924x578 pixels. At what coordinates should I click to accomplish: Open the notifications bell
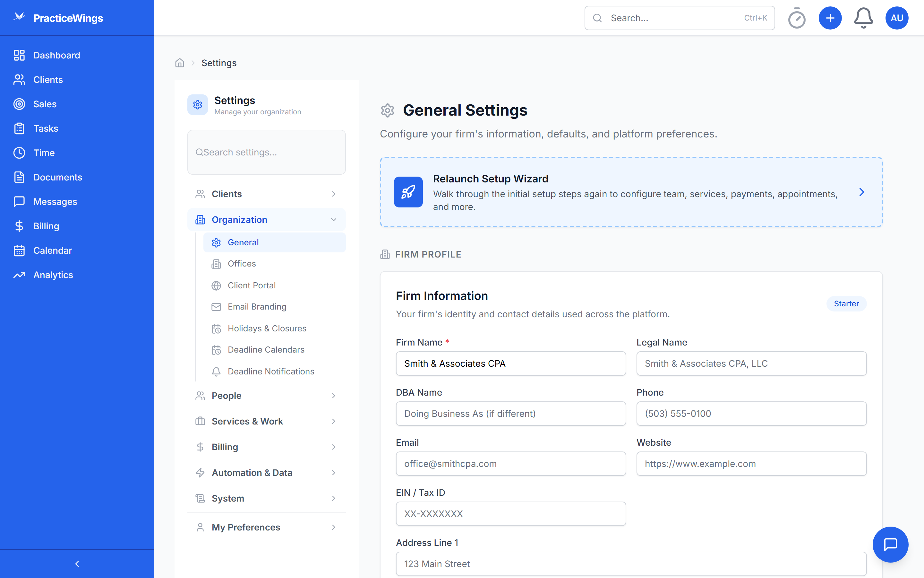pos(863,18)
